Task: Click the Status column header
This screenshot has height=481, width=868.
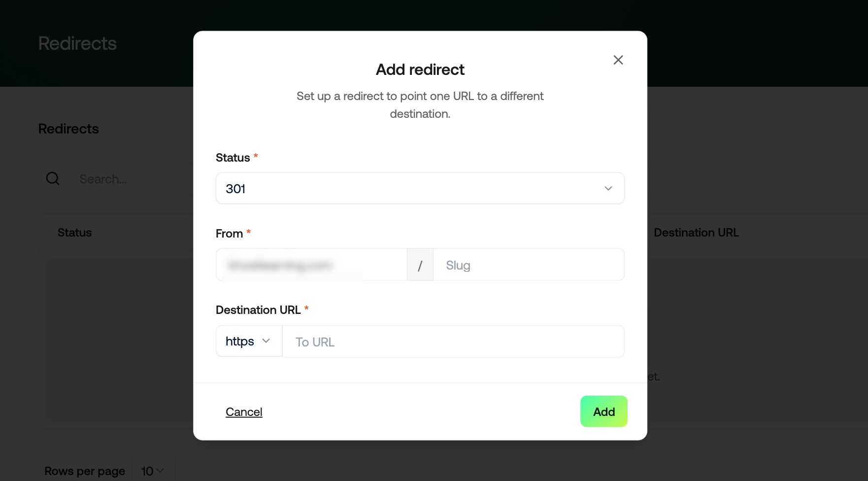Action: (x=74, y=233)
